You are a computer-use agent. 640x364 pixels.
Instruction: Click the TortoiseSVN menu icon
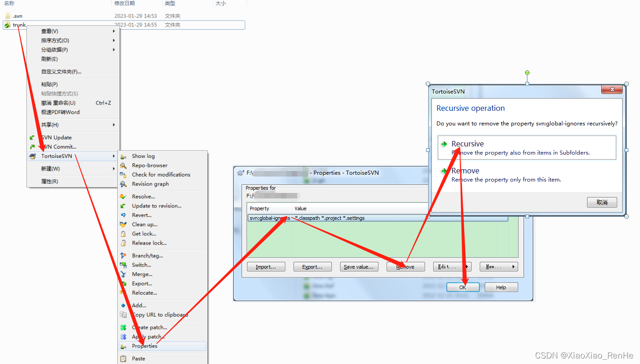[x=32, y=156]
